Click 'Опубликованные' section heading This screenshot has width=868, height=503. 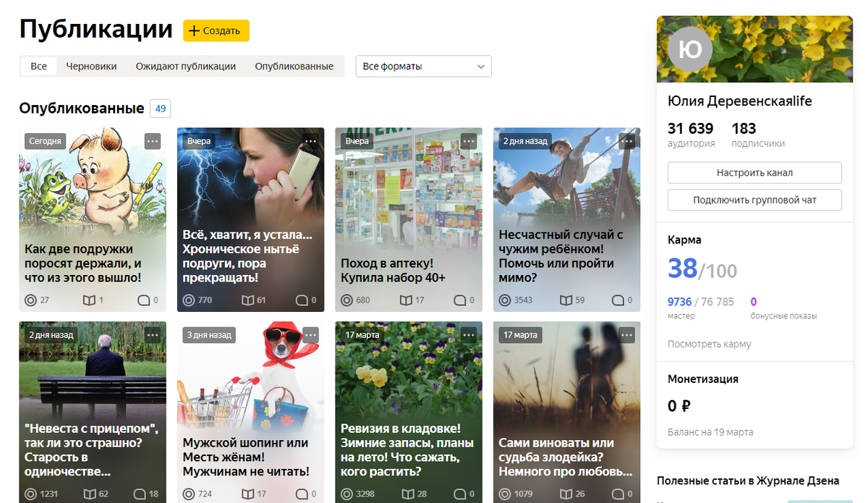[82, 109]
